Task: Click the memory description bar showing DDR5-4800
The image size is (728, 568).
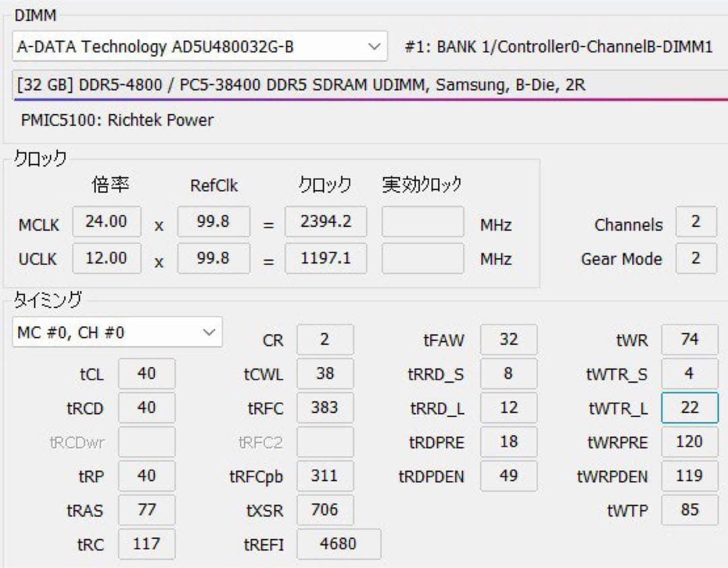Action: tap(364, 84)
